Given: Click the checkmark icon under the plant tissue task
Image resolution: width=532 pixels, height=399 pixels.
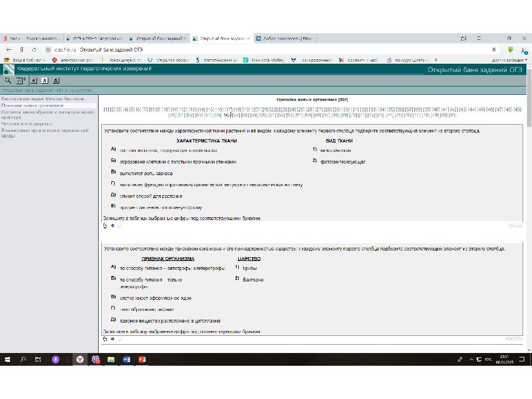Looking at the screenshot, I should point(120,226).
